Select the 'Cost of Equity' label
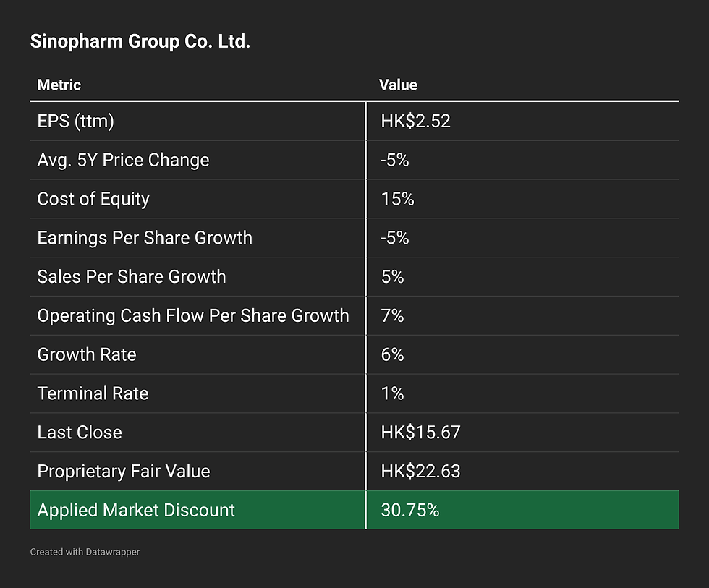The height and width of the screenshot is (588, 709). click(93, 199)
